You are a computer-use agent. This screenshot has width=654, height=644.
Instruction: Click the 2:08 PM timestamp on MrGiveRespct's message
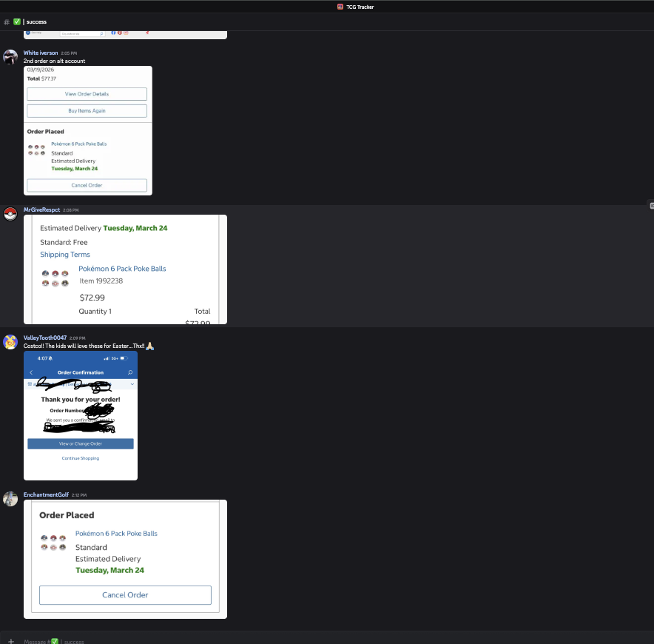pyautogui.click(x=71, y=210)
